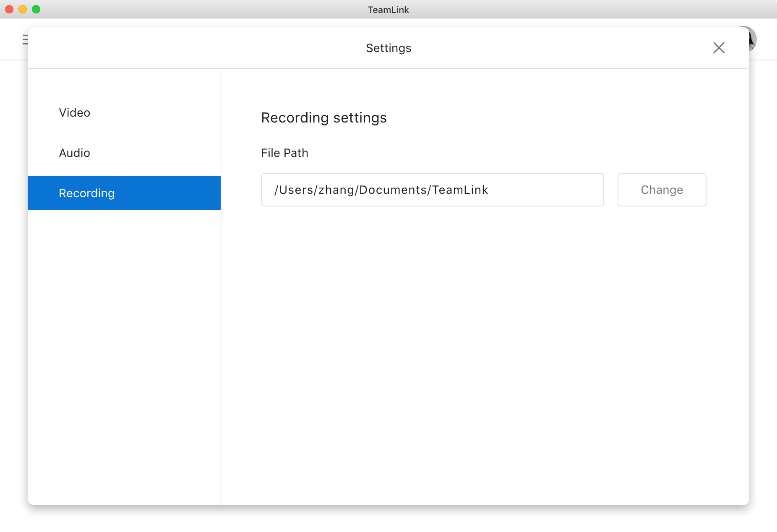Click the 'File Path' label
Viewport: 777px width, 532px height.
coord(284,153)
